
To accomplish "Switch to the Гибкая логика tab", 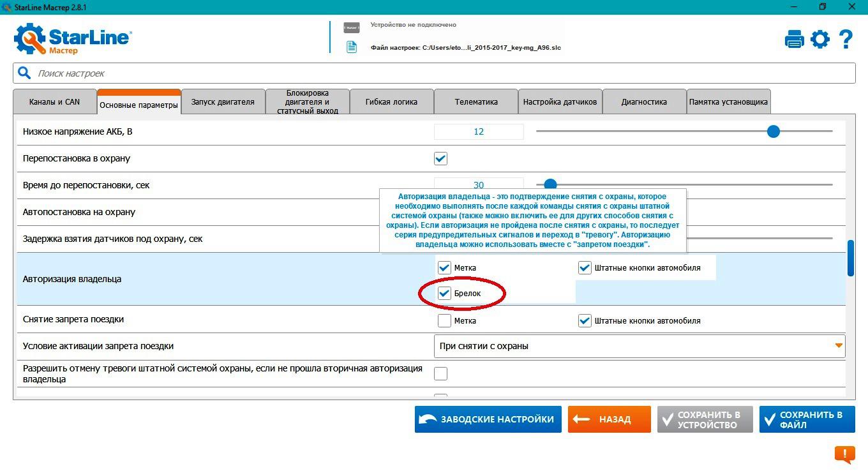I will pos(391,101).
